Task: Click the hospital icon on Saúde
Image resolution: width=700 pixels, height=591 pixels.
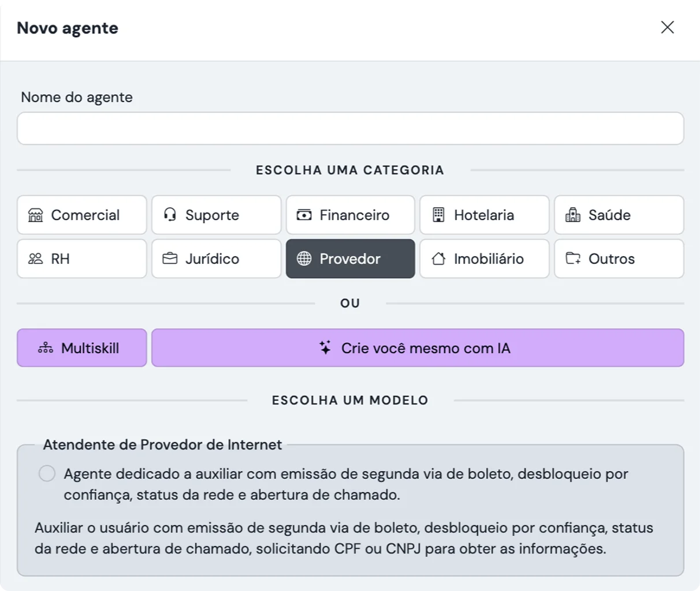Action: tap(572, 215)
